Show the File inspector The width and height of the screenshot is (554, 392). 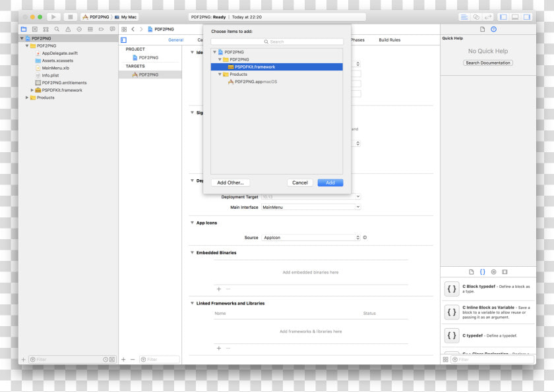482,29
